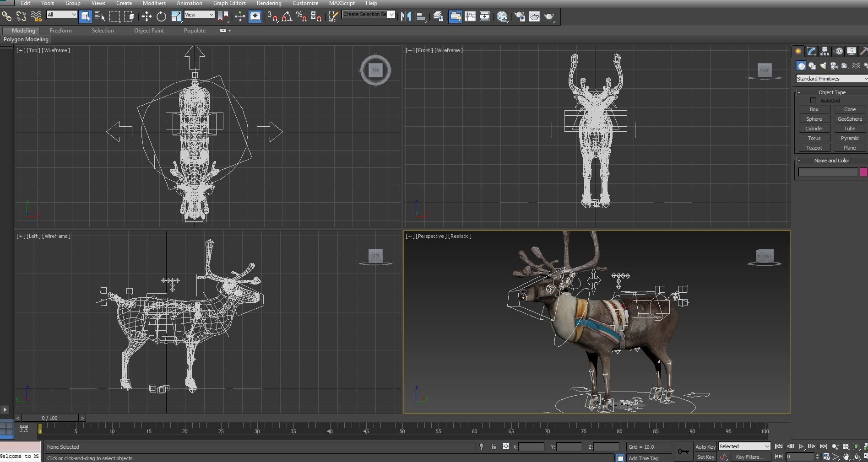Open the Schematic View icon
Screen dimensions: 868x462
point(484,16)
